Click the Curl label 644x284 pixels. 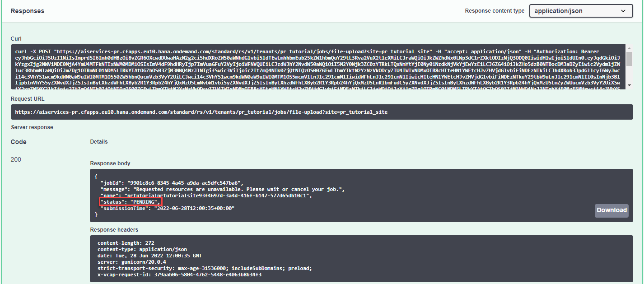click(16, 39)
